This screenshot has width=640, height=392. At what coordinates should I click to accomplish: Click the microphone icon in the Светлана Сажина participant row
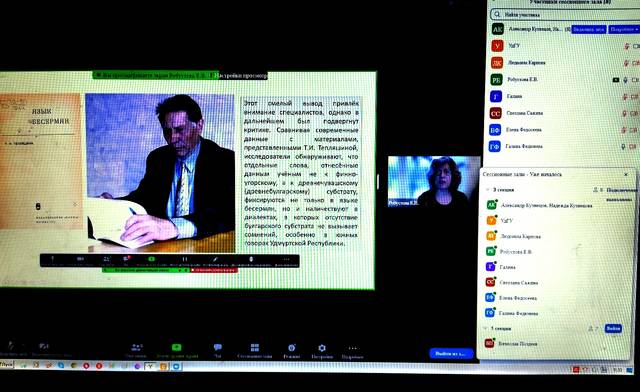[x=624, y=114]
